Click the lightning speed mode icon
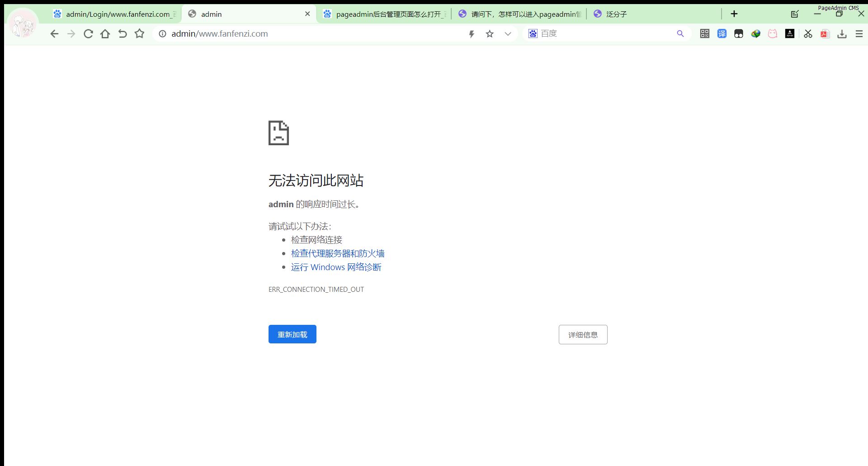This screenshot has width=868, height=466. pos(472,34)
